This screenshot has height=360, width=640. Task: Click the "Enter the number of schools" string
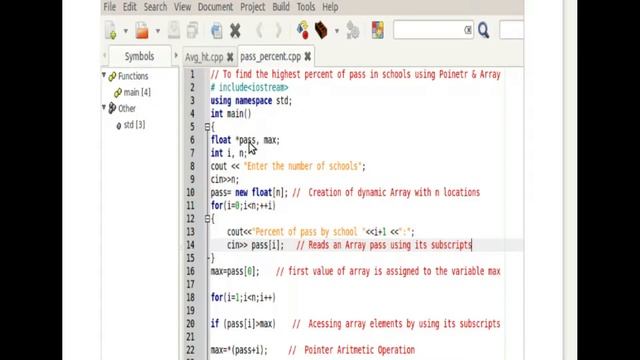[x=302, y=166]
